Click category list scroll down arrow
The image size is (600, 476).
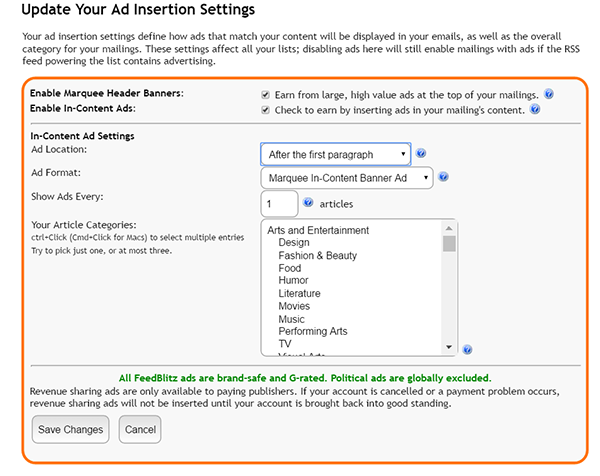click(449, 347)
